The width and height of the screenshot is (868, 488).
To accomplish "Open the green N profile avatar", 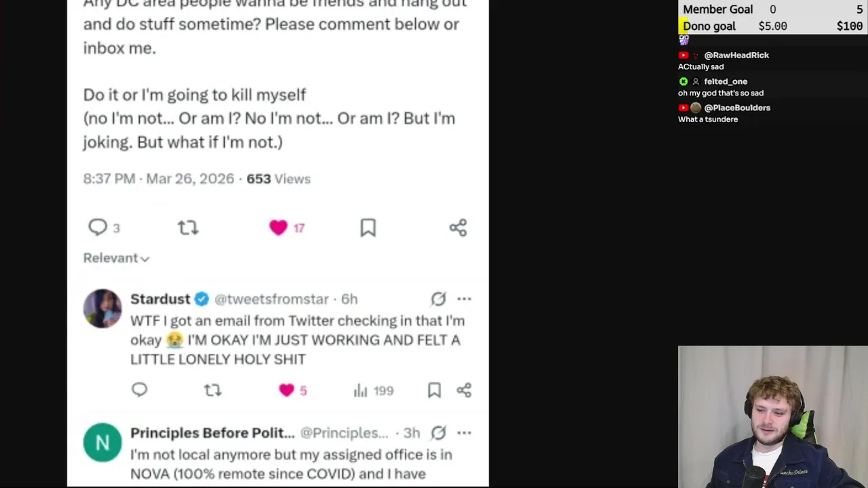I will (102, 443).
